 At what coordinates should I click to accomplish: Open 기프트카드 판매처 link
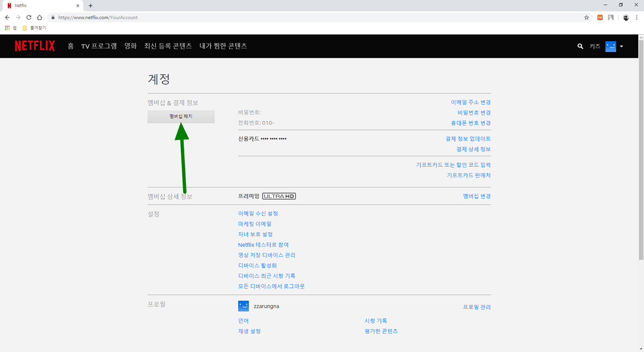[469, 175]
